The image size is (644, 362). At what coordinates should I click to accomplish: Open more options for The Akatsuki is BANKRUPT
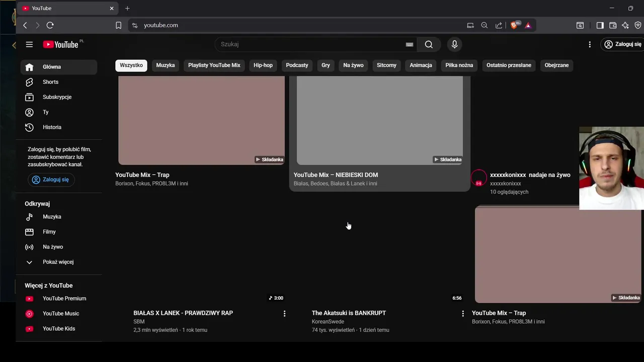[463, 313]
